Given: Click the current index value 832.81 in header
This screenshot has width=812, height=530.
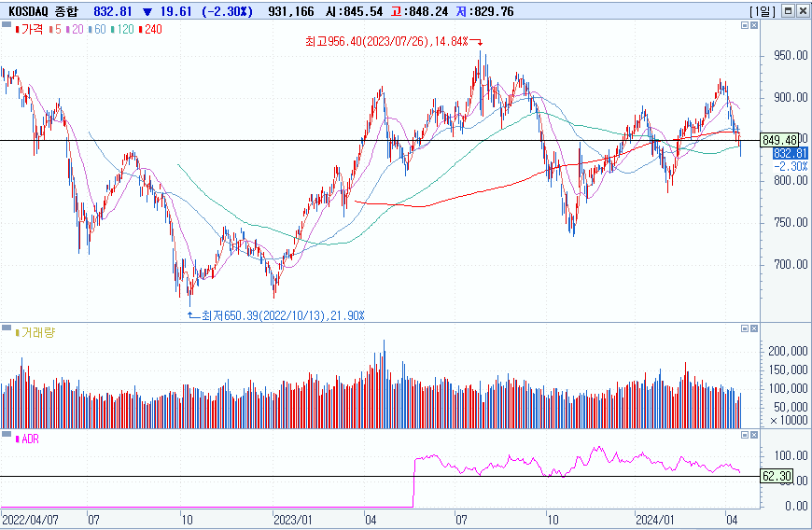Looking at the screenshot, I should click(113, 11).
